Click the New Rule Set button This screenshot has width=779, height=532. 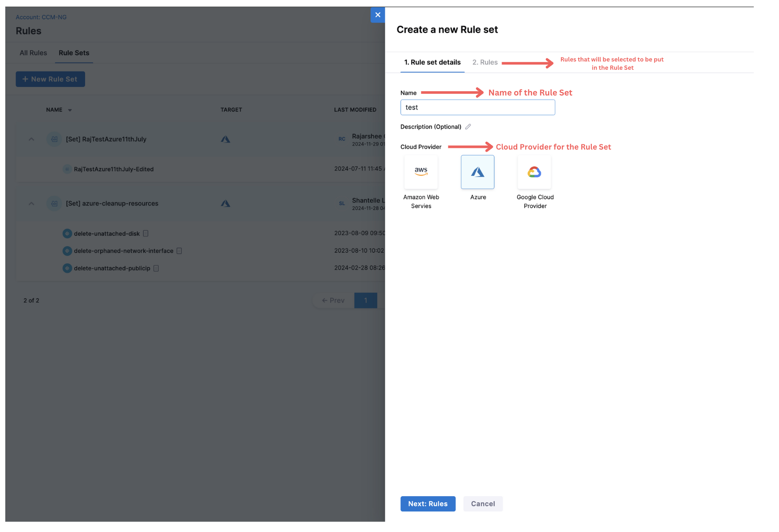click(x=50, y=79)
